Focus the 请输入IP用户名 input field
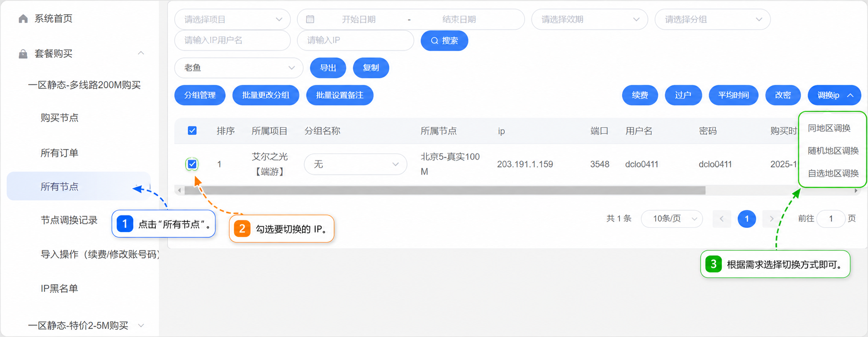This screenshot has width=868, height=337. point(233,41)
